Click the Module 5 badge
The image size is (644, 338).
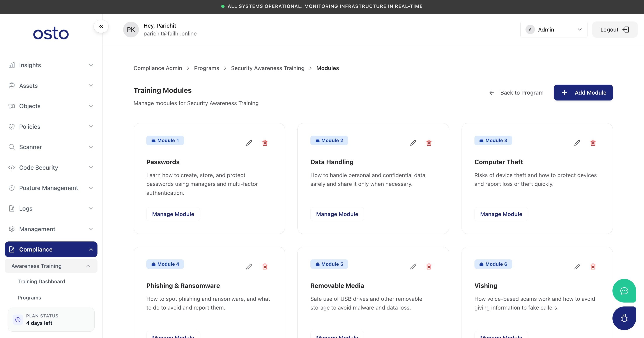point(329,264)
